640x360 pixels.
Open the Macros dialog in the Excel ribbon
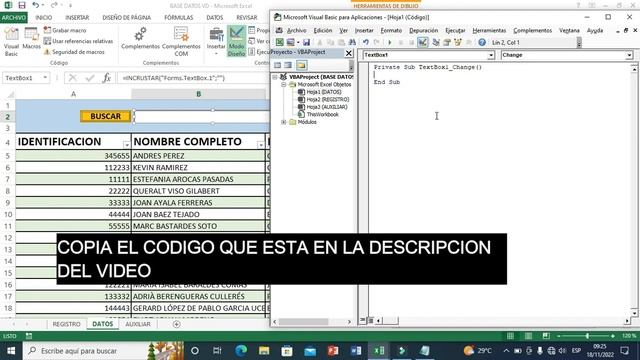(x=31, y=39)
